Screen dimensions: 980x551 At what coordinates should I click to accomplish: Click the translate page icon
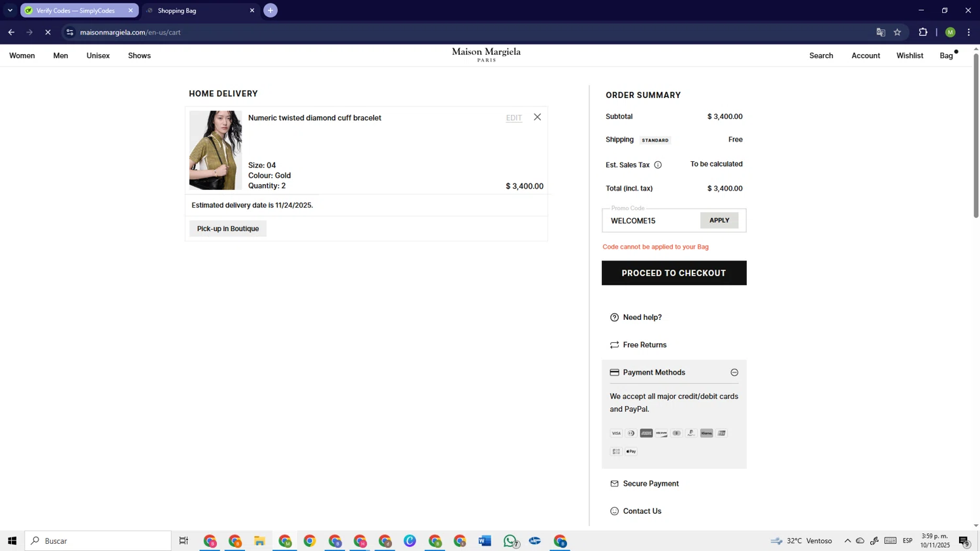tap(881, 32)
